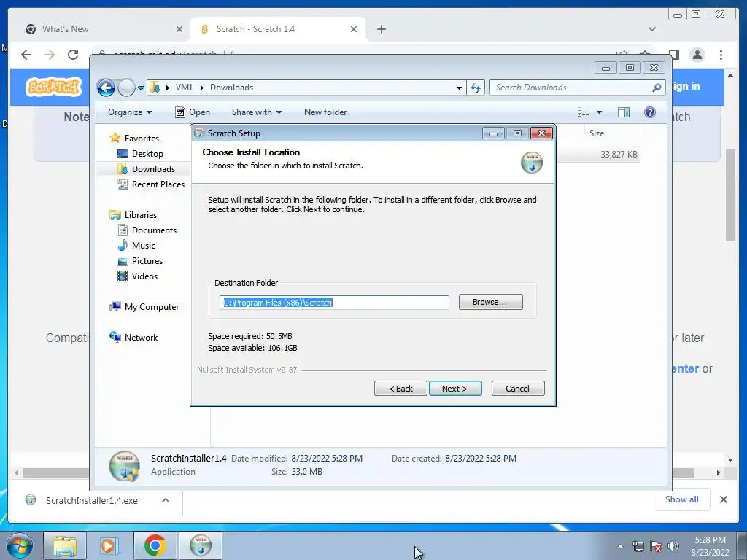747x560 pixels.
Task: Click the Chrome taskbar icon
Action: [155, 545]
